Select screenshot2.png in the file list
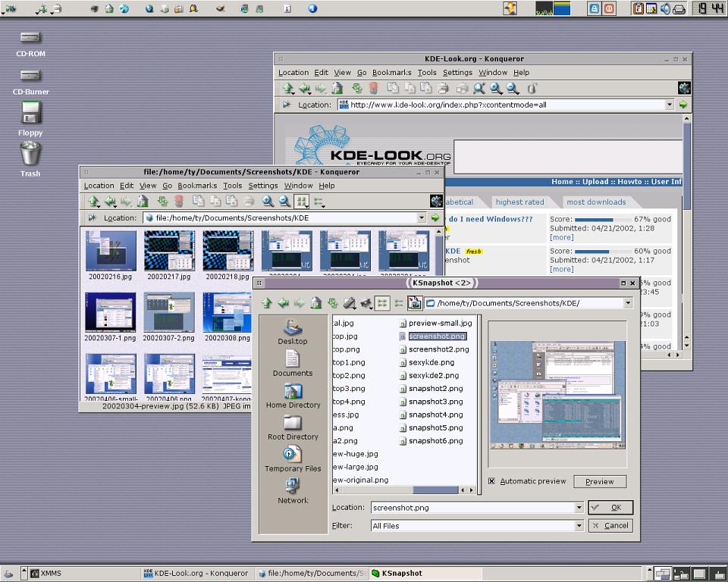The image size is (728, 582). 434,349
